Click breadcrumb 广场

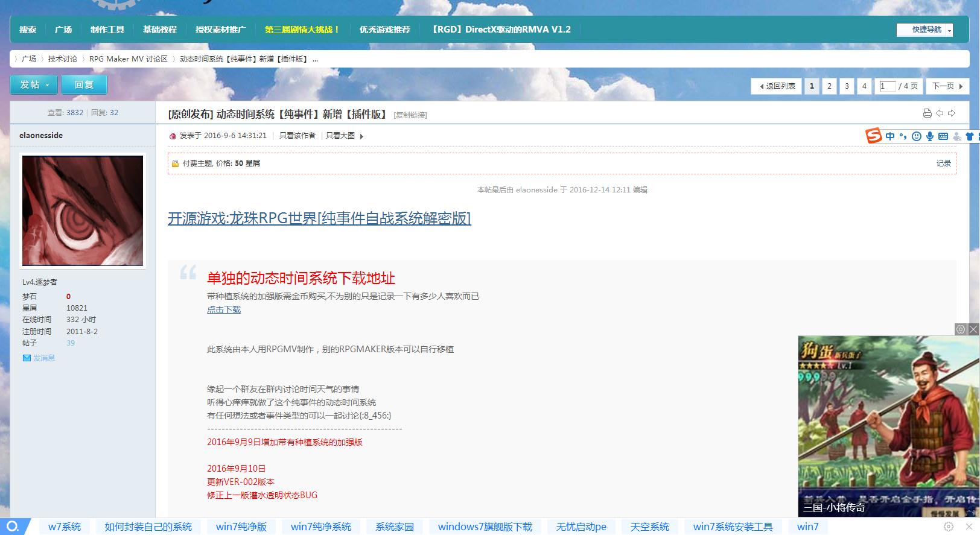(29, 59)
